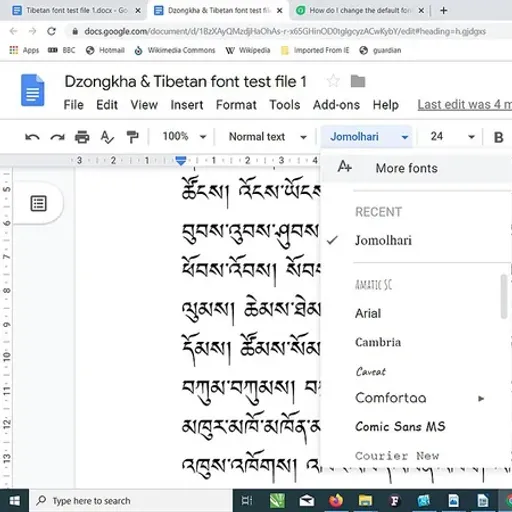Click the Redo arrow icon
This screenshot has height=512, width=512.
[x=57, y=137]
